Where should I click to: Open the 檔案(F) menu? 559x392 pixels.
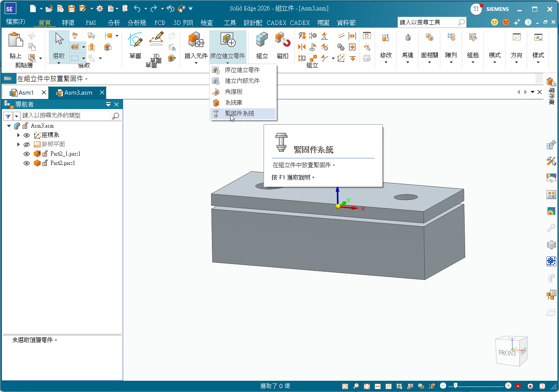click(x=16, y=22)
